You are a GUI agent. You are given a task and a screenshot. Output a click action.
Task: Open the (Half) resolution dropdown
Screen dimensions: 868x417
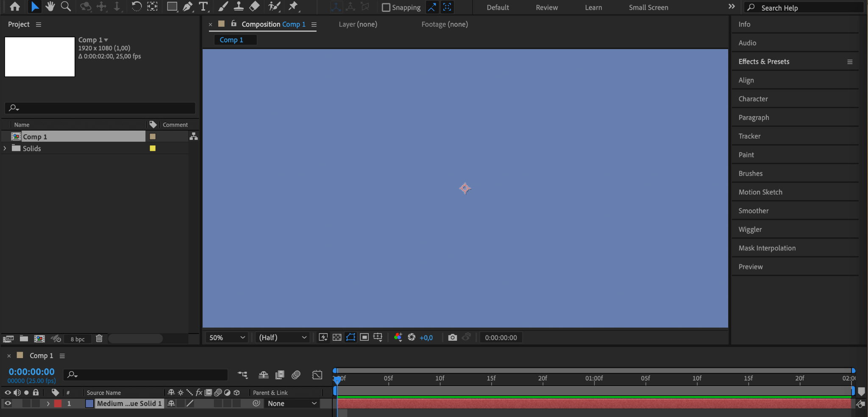point(282,337)
